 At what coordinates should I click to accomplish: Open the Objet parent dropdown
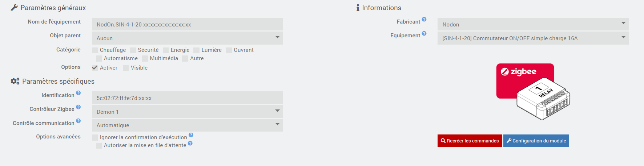[x=187, y=38]
